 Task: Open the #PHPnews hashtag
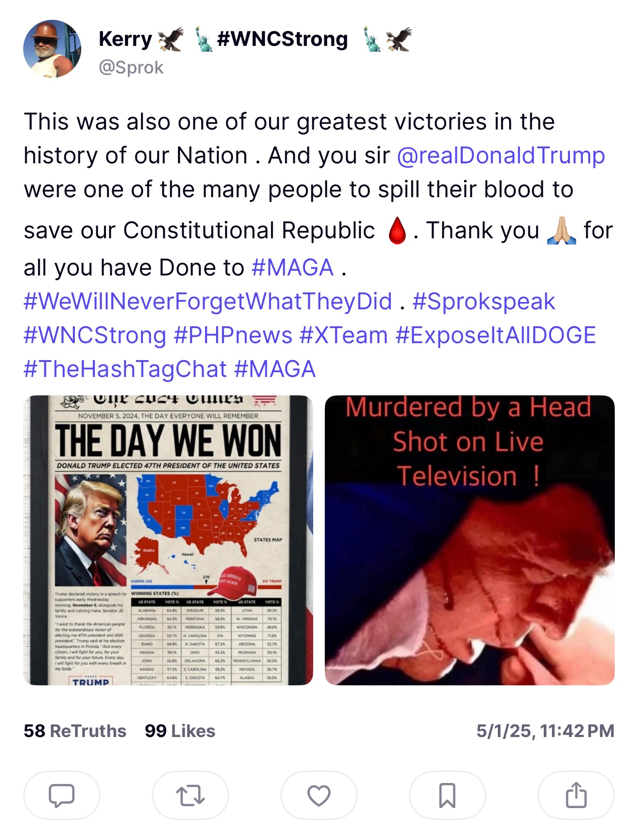(233, 335)
